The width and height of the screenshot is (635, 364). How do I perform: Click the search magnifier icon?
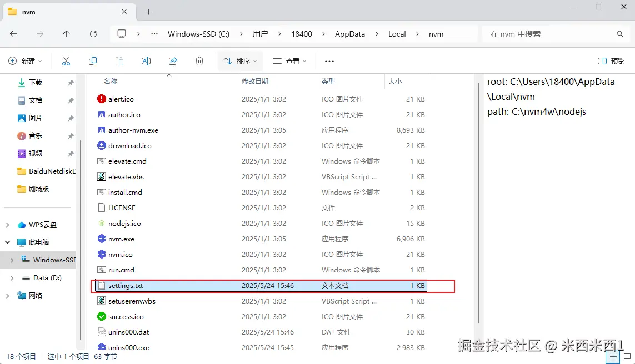coord(619,34)
